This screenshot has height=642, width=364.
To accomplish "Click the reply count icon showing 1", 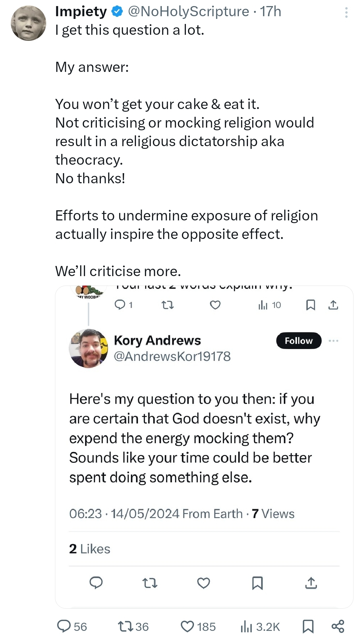I will click(123, 305).
